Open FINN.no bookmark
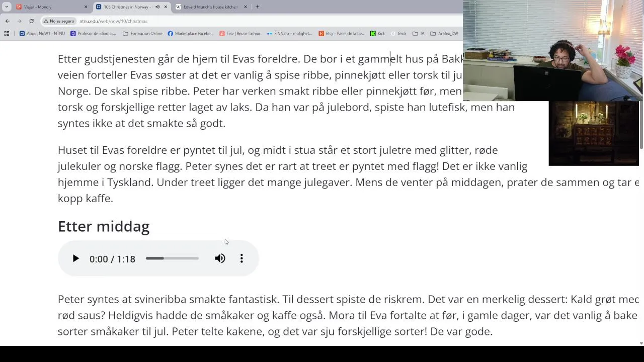Screen dimensions: 644x362 (x=289, y=34)
